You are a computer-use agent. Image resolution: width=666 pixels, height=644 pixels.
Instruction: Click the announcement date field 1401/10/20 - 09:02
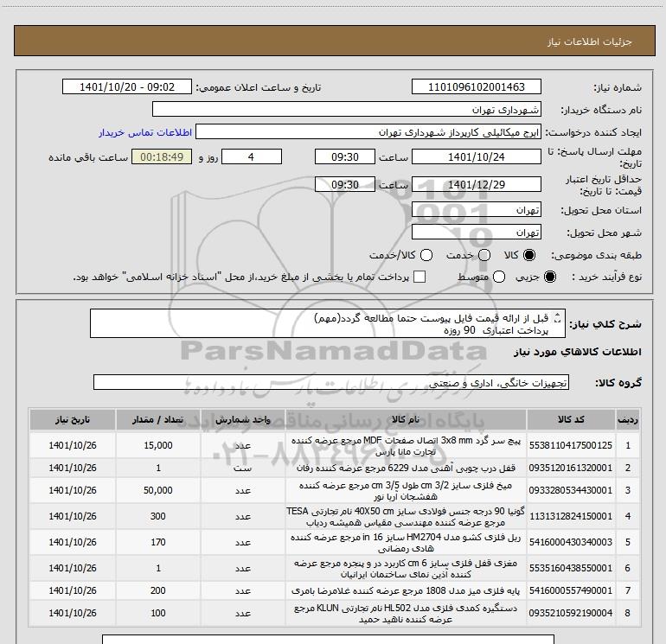pos(127,87)
